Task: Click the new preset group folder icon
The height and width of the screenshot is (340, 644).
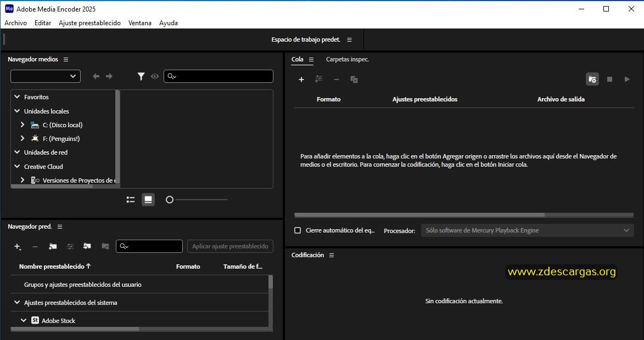Action: [53, 246]
